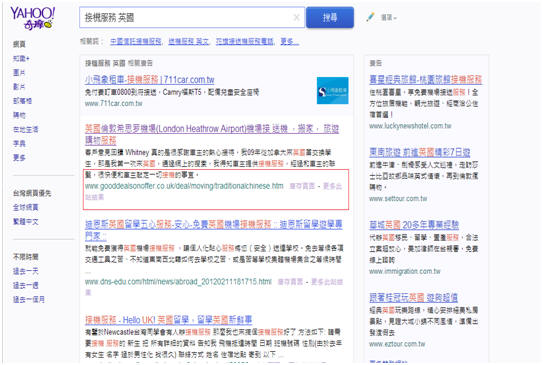This screenshot has width=543, height=365.
Task: Open the London Heathrow Airport result title
Action: 212,134
